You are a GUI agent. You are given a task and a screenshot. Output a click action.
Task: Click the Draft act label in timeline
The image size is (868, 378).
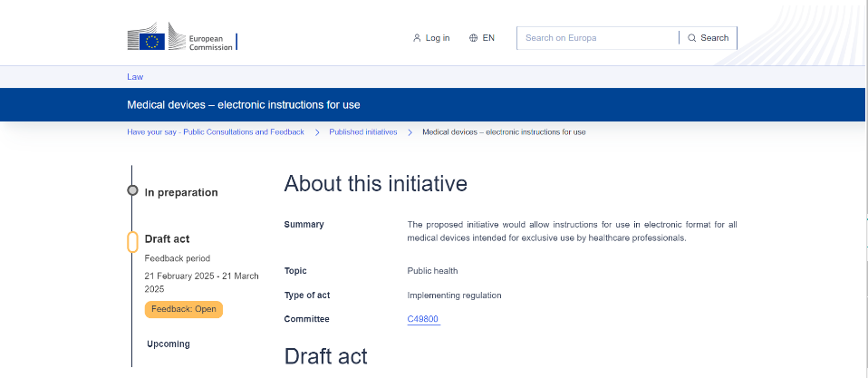coord(167,239)
